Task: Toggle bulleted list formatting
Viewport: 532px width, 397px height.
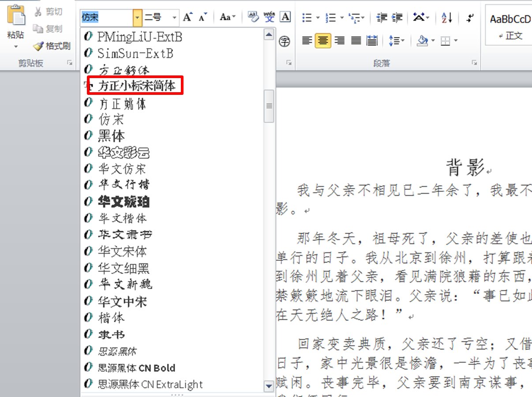Action: (x=307, y=17)
